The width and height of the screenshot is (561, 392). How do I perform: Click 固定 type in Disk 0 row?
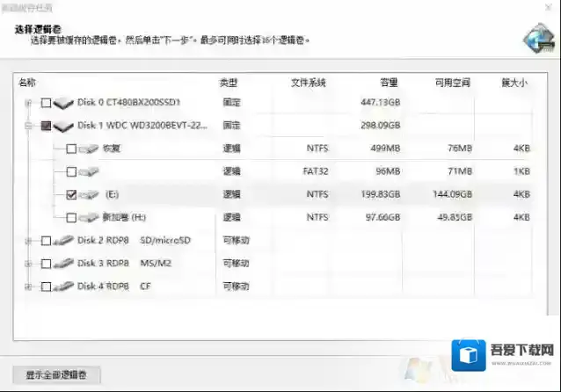click(x=231, y=102)
